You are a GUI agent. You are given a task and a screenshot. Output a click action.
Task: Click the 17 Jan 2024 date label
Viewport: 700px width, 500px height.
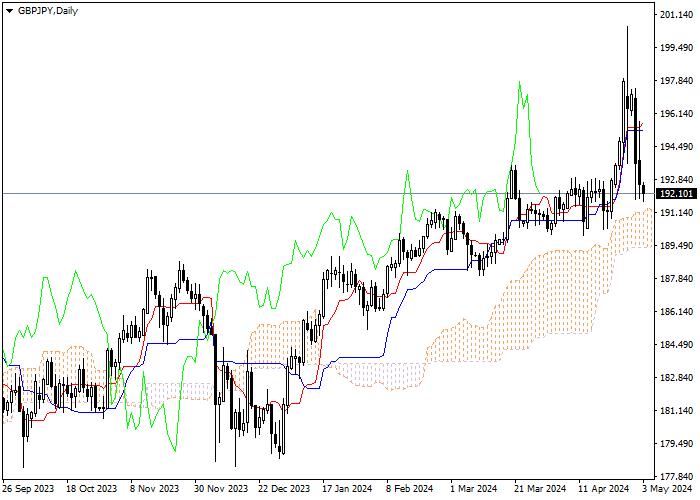pos(347,489)
